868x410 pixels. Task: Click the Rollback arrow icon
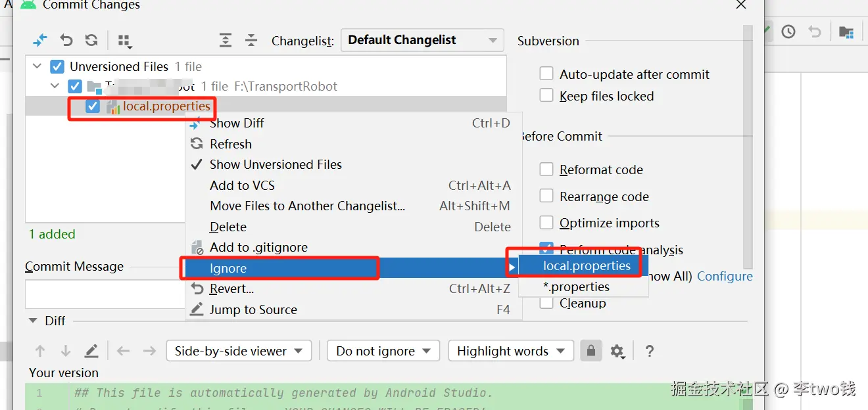pos(66,40)
